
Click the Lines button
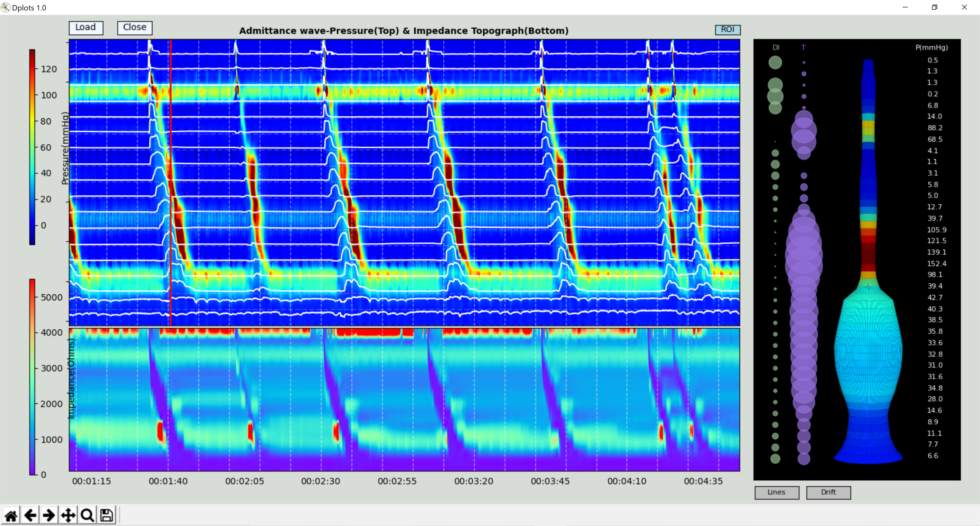pos(776,492)
